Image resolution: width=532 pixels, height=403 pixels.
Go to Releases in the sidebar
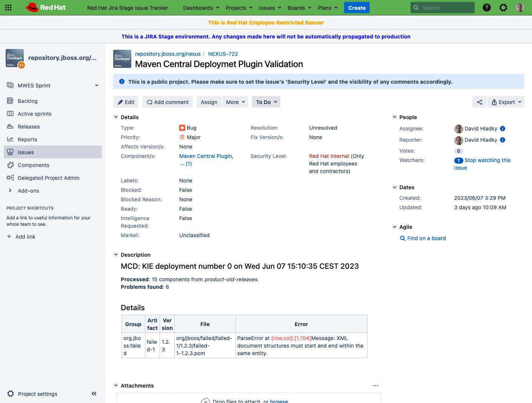pyautogui.click(x=53, y=127)
